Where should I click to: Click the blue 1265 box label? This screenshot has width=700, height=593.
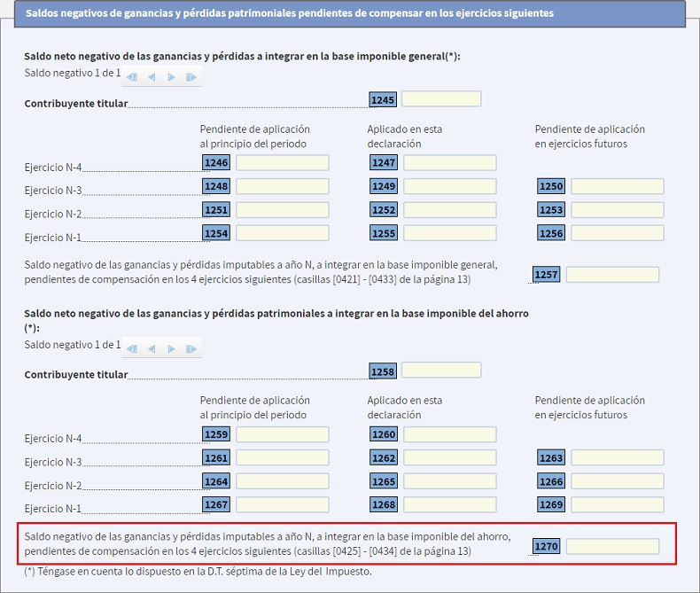pyautogui.click(x=384, y=481)
